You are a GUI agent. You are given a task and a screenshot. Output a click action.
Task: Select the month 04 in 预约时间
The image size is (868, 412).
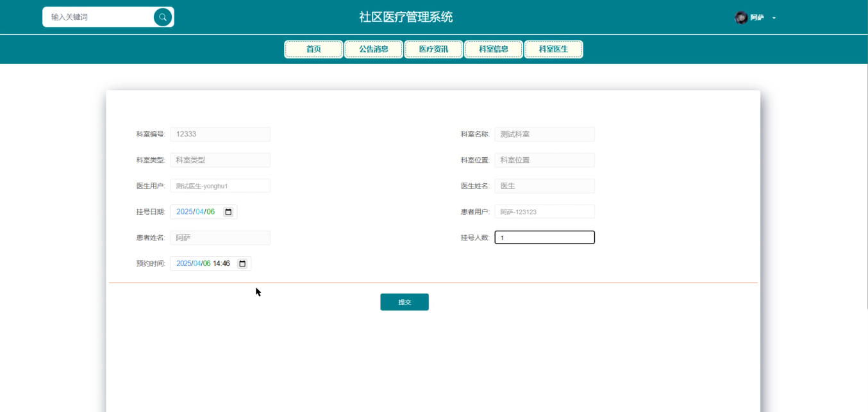[196, 263]
